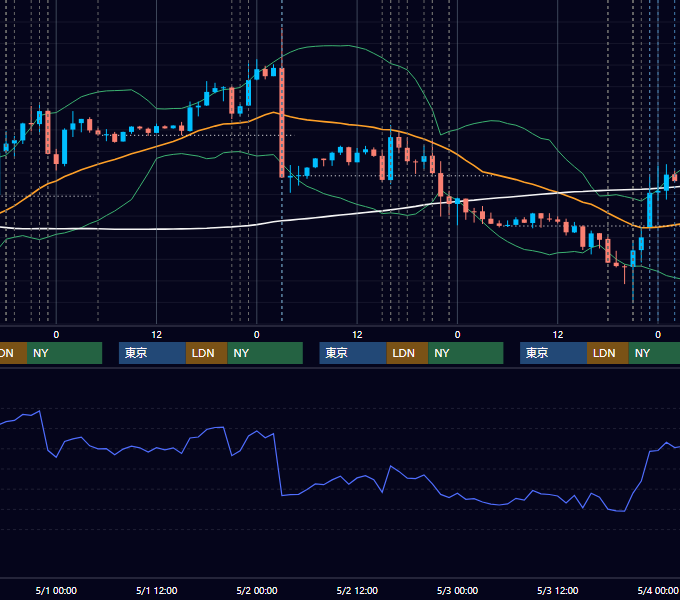Screen dimensions: 680x600
Task: Select the NY session bar spanning 5/2 00:00
Action: click(265, 353)
